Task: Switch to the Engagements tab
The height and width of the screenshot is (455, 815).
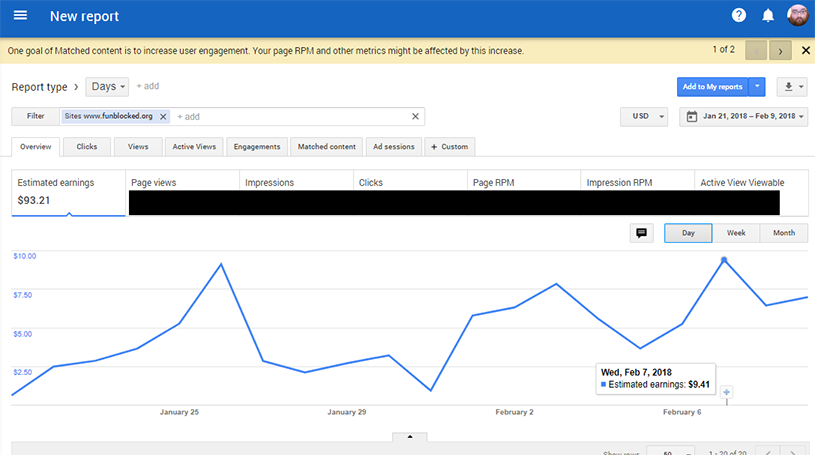Action: [x=257, y=147]
